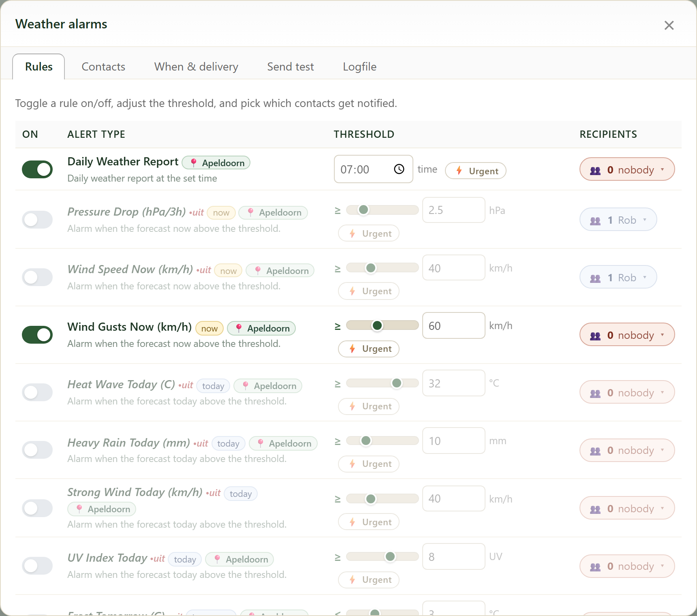The width and height of the screenshot is (697, 616).
Task: Open the When & delivery tab
Action: pos(196,66)
